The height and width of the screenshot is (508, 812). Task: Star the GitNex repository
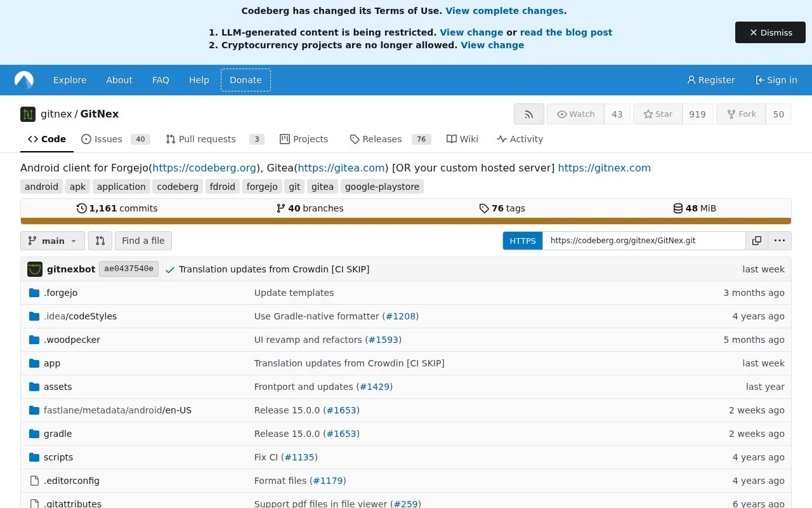[x=658, y=114]
